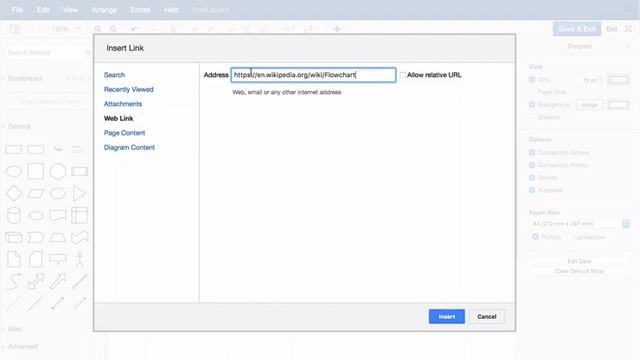Toggle the Autosave option checkbox
Image resolution: width=640 pixels, height=360 pixels.
tap(532, 190)
